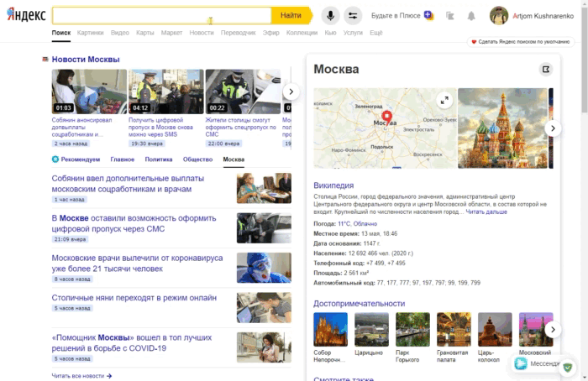Click the Новости Москвы icon beside heading
The width and height of the screenshot is (588, 381).
[x=45, y=60]
